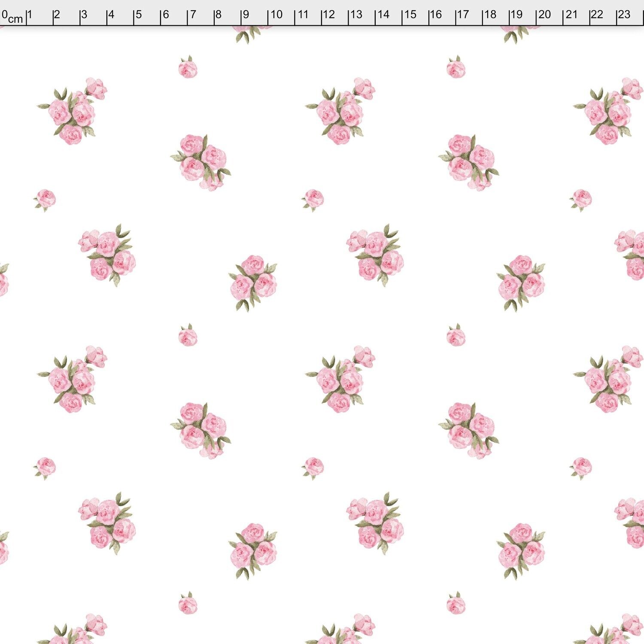Click the topmost rose bouquet below the 13 cm mark
Image resolution: width=644 pixels, height=644 pixels.
tap(341, 112)
